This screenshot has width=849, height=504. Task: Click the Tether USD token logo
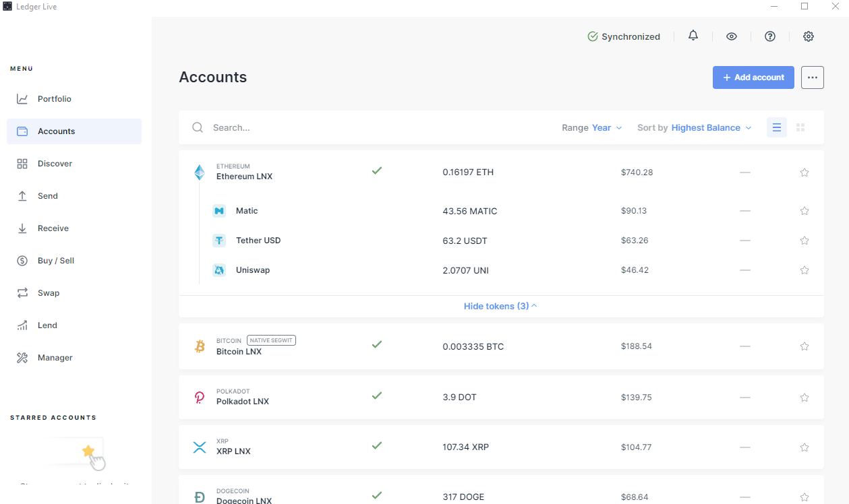pos(218,241)
